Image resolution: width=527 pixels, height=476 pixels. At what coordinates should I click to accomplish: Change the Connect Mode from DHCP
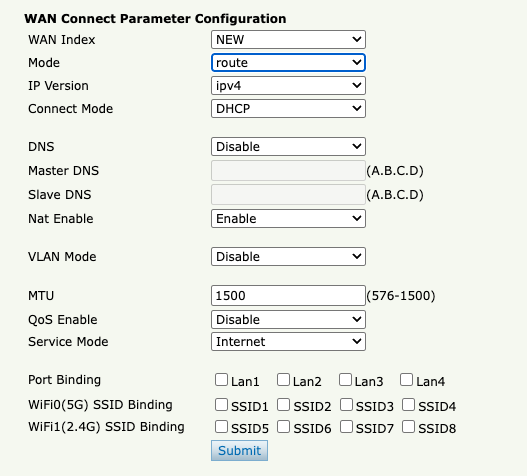click(x=288, y=109)
